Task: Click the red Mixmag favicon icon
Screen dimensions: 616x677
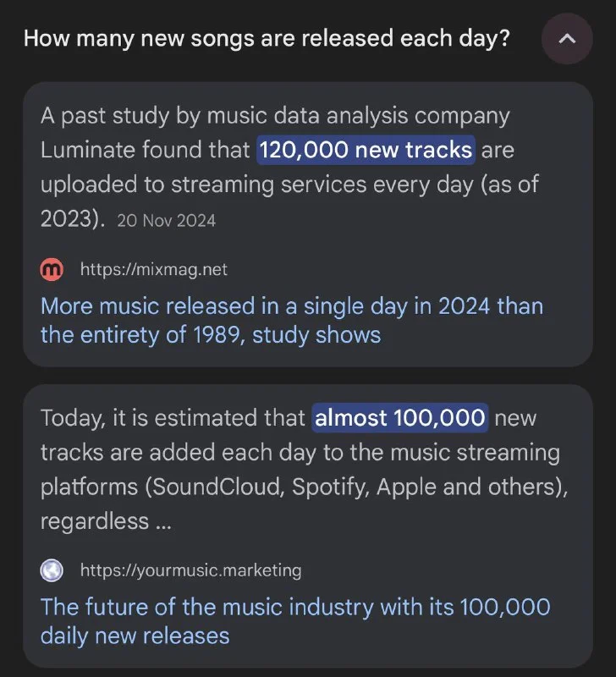Action: [52, 269]
